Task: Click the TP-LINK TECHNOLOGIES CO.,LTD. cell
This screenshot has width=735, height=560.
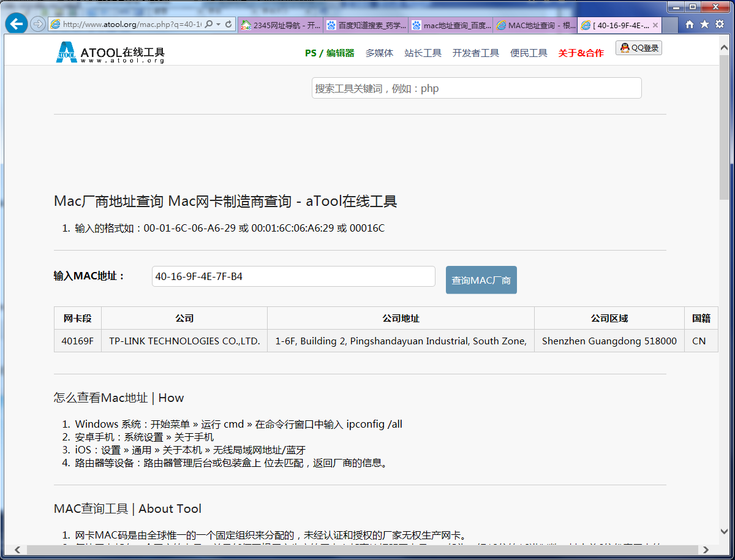Action: click(184, 341)
